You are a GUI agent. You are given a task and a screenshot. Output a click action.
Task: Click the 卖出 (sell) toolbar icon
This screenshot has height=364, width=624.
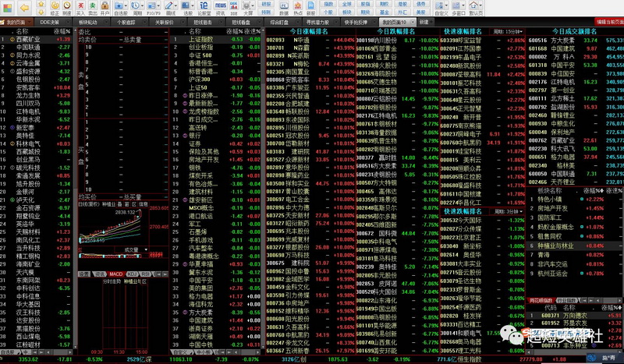pos(94,9)
